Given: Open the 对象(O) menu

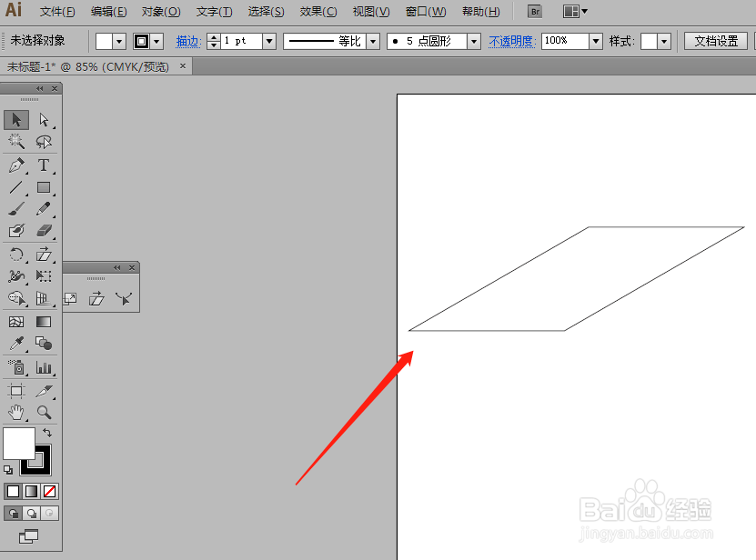Looking at the screenshot, I should pyautogui.click(x=160, y=12).
